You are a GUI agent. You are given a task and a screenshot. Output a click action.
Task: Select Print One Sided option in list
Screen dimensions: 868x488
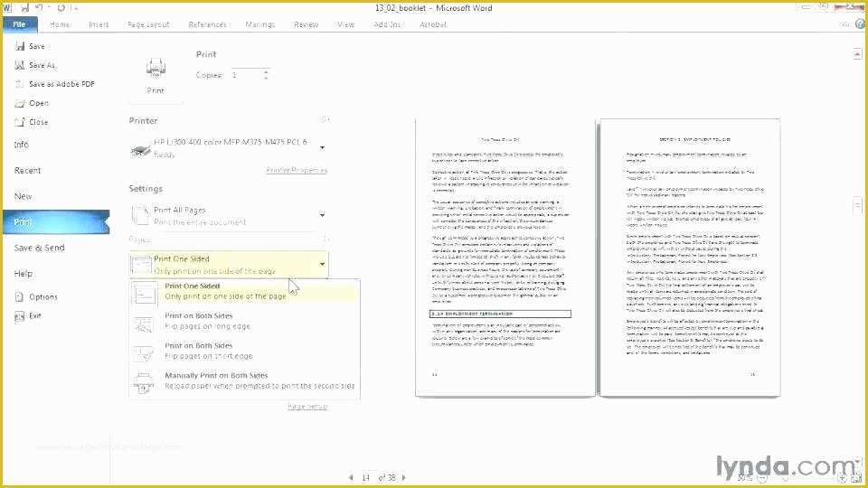[244, 291]
